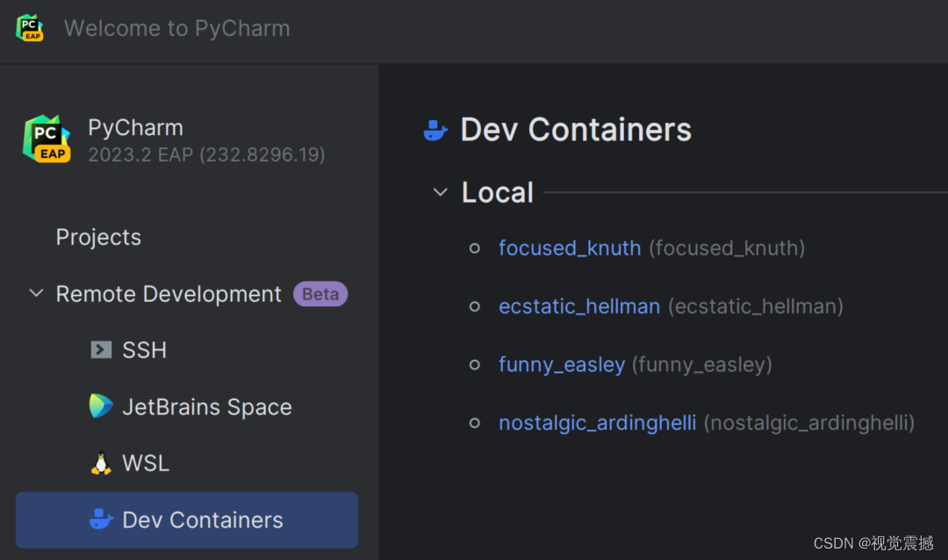Open the focused_knuth container link
Image resolution: width=948 pixels, height=560 pixels.
pos(570,248)
